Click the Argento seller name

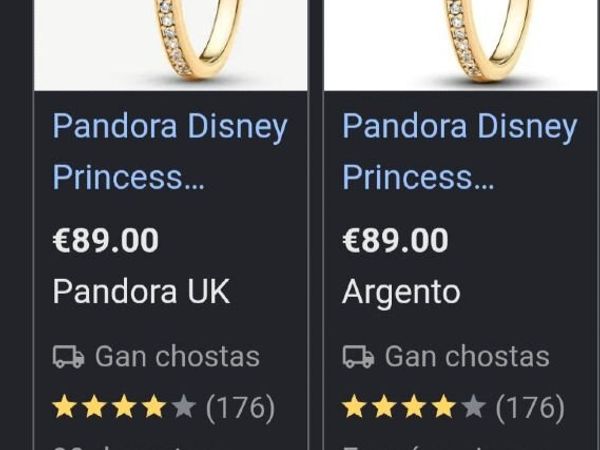pos(401,292)
